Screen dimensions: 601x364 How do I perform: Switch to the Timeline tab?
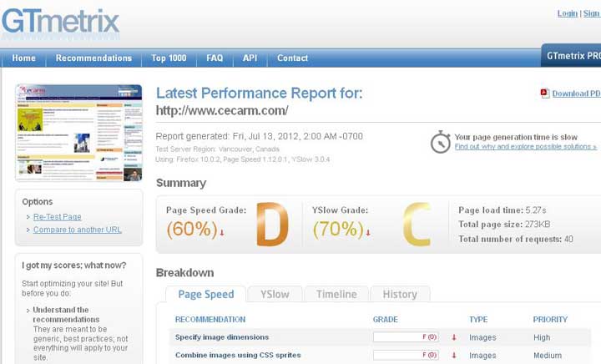pyautogui.click(x=336, y=294)
